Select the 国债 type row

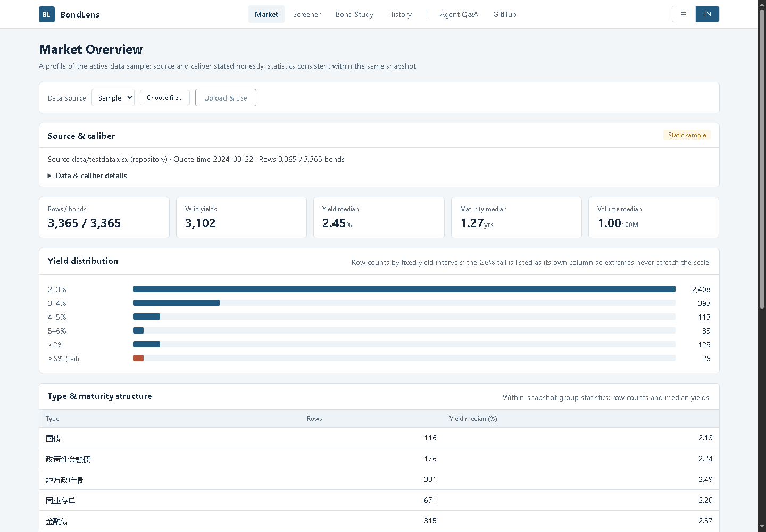tap(379, 438)
